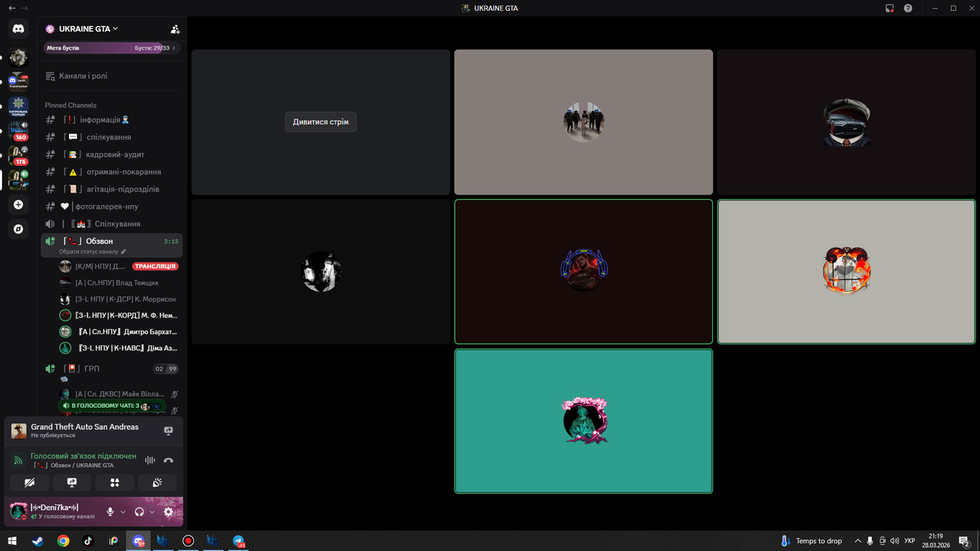Focus the officer cap avatar tile
The image size is (980, 551).
click(846, 122)
